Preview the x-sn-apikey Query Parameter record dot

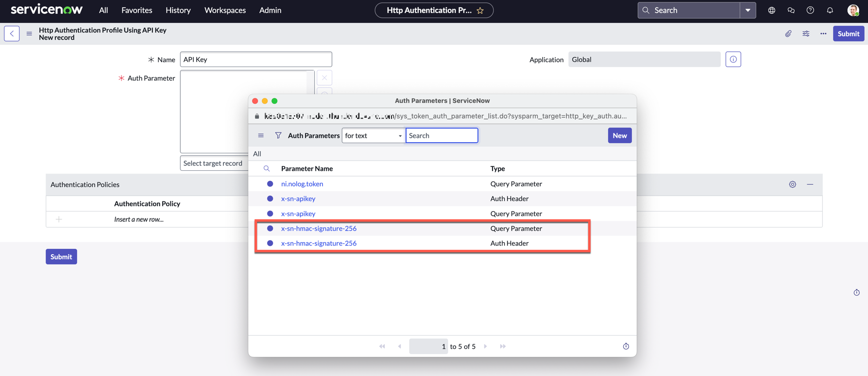pyautogui.click(x=270, y=213)
